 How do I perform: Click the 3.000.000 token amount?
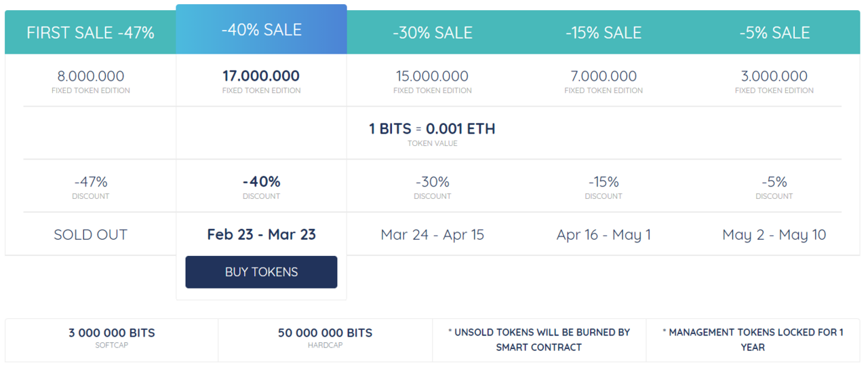coord(774,76)
